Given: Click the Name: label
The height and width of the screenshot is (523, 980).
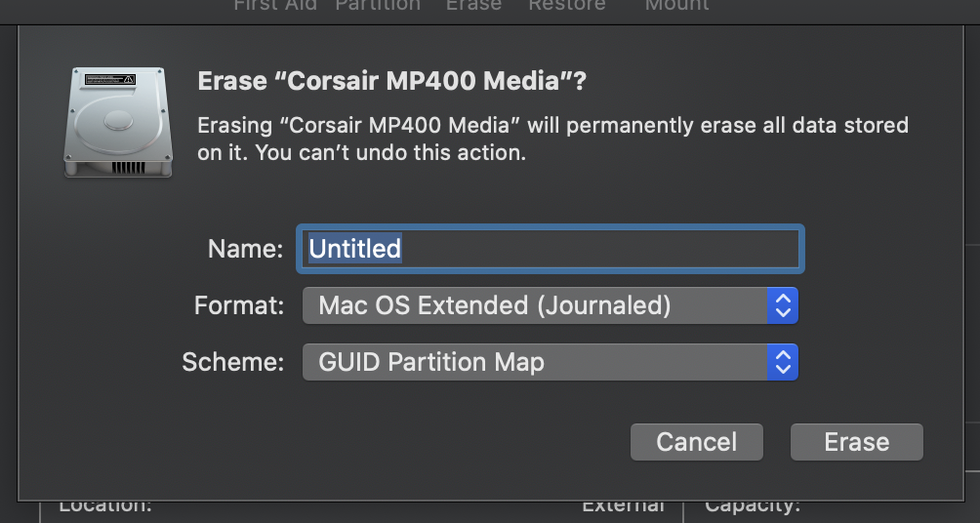Looking at the screenshot, I should click(x=245, y=249).
